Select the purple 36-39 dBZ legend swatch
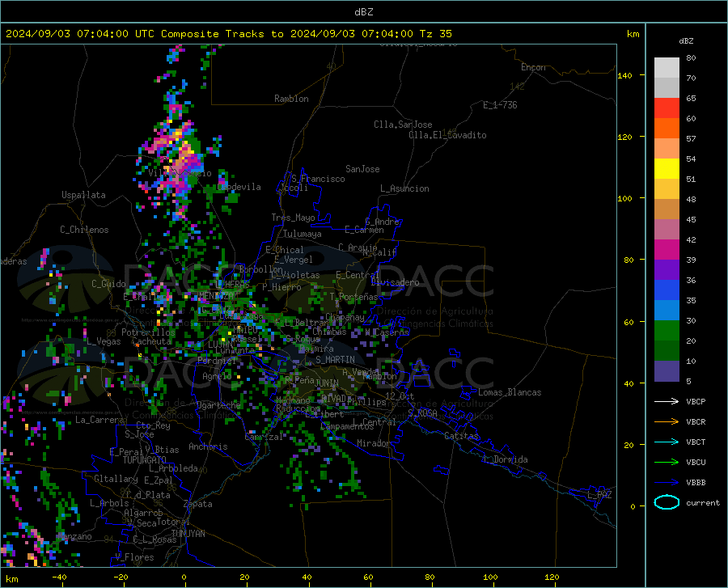 point(667,270)
